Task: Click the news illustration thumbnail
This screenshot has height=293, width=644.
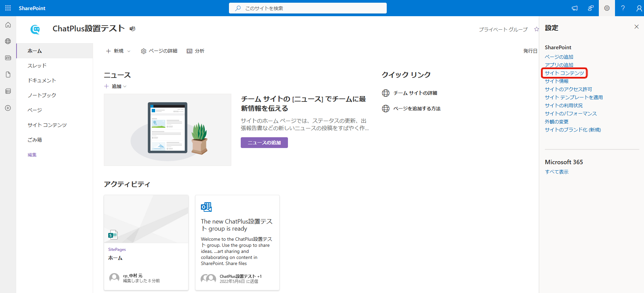Action: click(x=168, y=130)
